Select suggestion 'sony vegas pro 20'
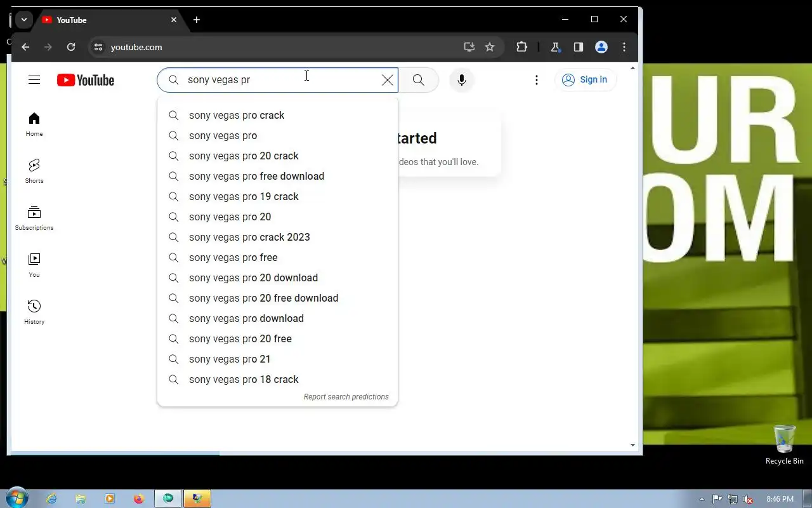Screen dimensions: 812x508 (277, 217)
